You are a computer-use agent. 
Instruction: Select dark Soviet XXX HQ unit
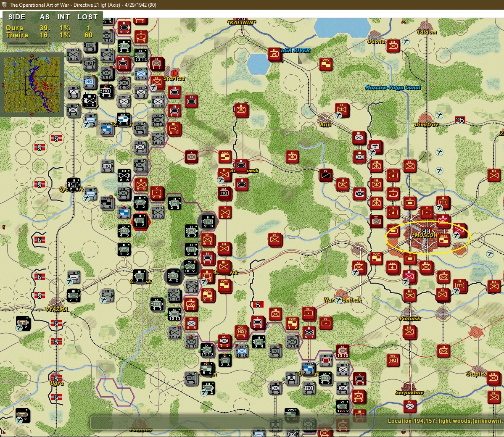(224, 193)
